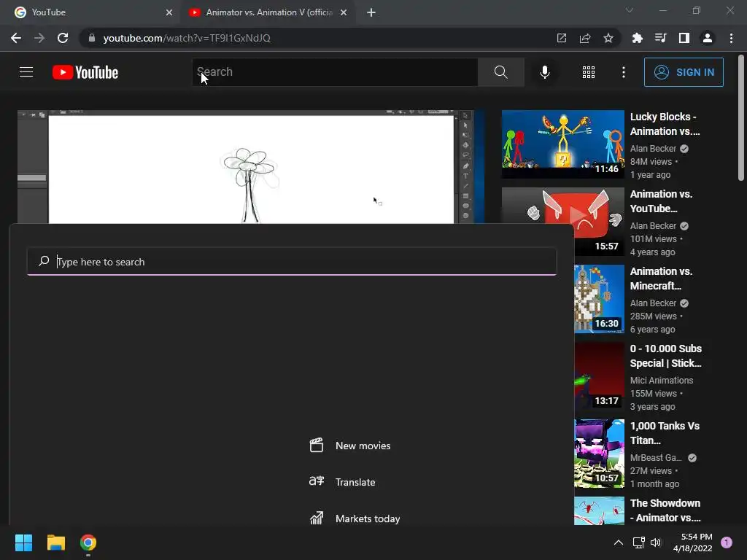Open Chrome profile avatar icon
The height and width of the screenshot is (560, 747).
point(708,38)
